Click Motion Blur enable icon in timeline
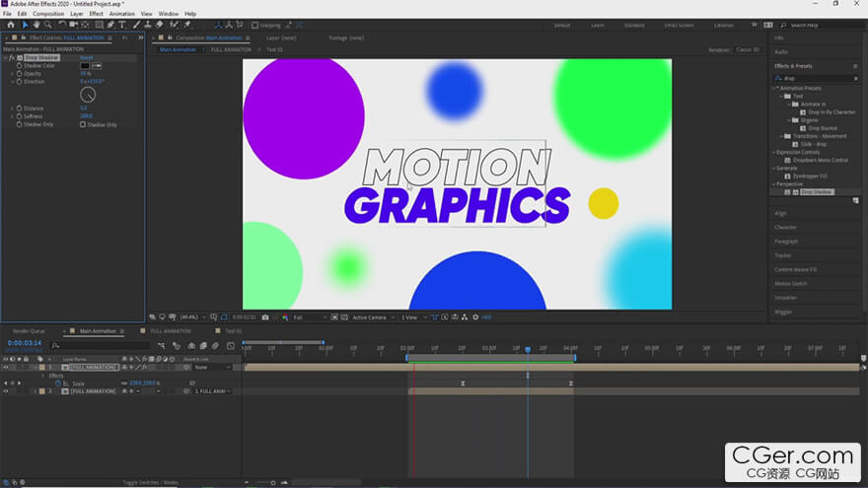This screenshot has width=868, height=488. [215, 346]
